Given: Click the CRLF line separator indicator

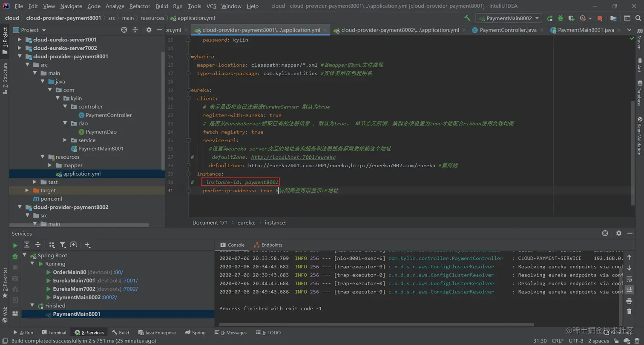Looking at the screenshot, I should pyautogui.click(x=558, y=341).
